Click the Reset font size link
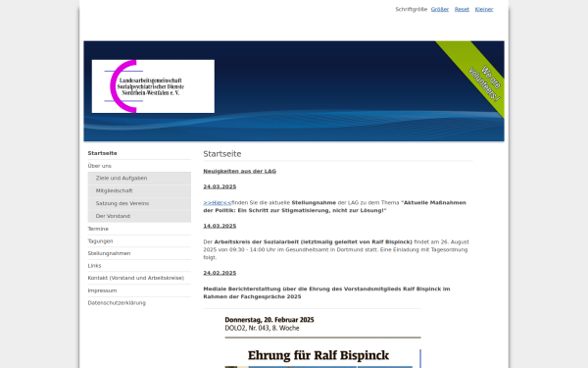Screen dimensions: 588x368 (462, 10)
